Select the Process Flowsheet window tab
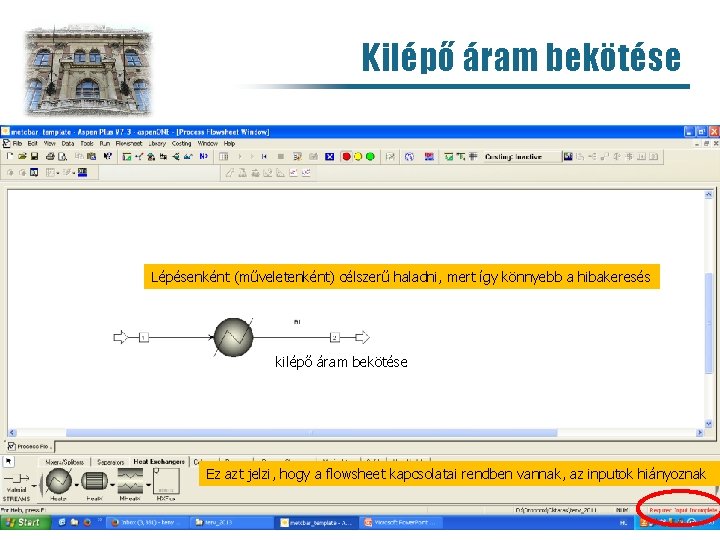The image size is (720, 540). (30, 446)
